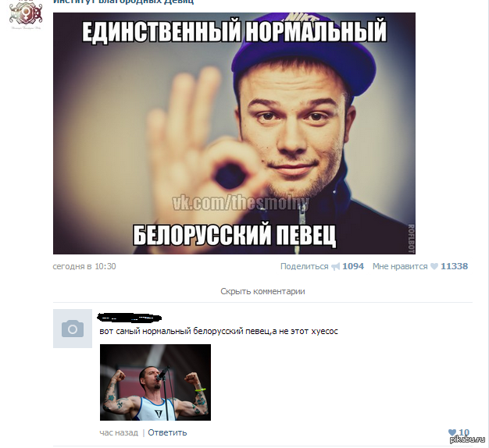This screenshot has width=489, height=448.
Task: Open the main meme image post
Action: 234,133
